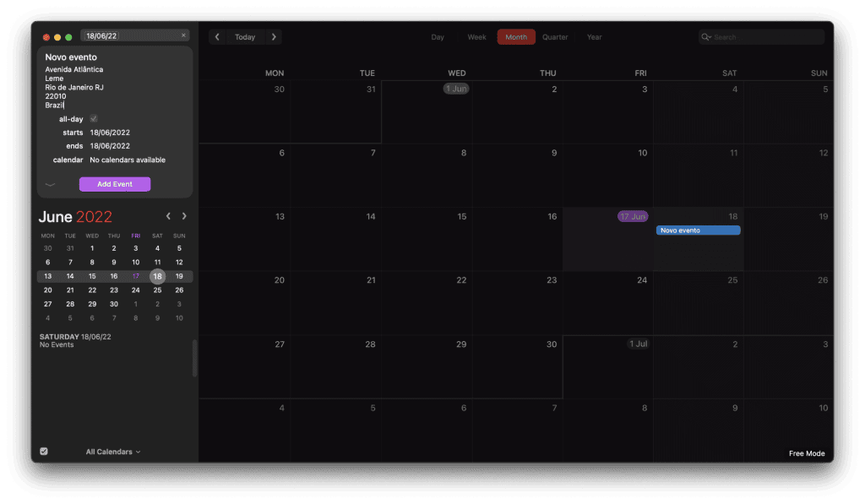The height and width of the screenshot is (504, 865).
Task: Open the calendar selector No calendars available
Action: tap(128, 160)
